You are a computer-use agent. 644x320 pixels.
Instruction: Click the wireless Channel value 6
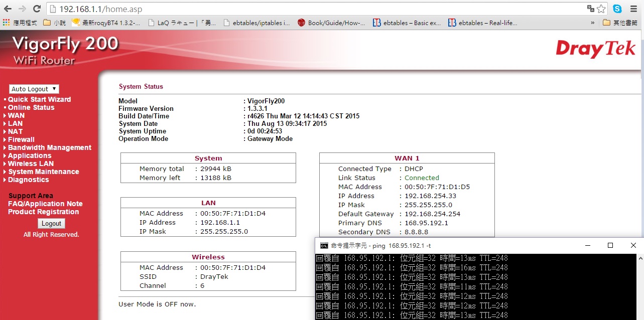pyautogui.click(x=202, y=285)
